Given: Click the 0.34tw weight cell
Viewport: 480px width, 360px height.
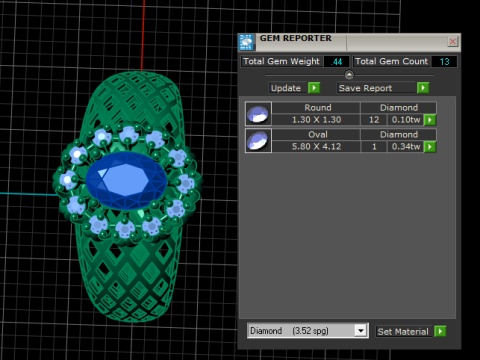Looking at the screenshot, I should click(405, 147).
